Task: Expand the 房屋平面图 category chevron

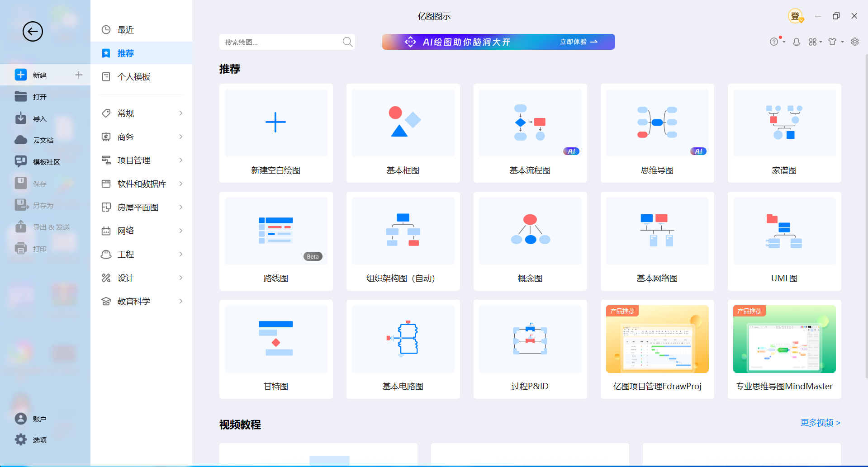Action: point(180,207)
